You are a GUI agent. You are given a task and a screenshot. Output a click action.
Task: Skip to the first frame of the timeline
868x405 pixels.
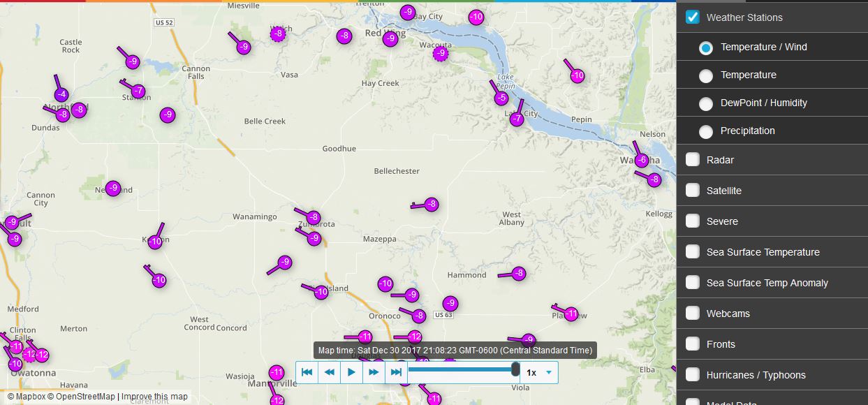pyautogui.click(x=307, y=372)
